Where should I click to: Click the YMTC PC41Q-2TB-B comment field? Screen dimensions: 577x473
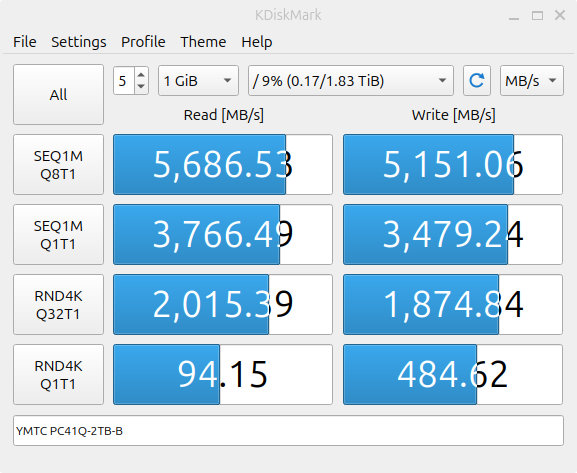click(x=288, y=431)
